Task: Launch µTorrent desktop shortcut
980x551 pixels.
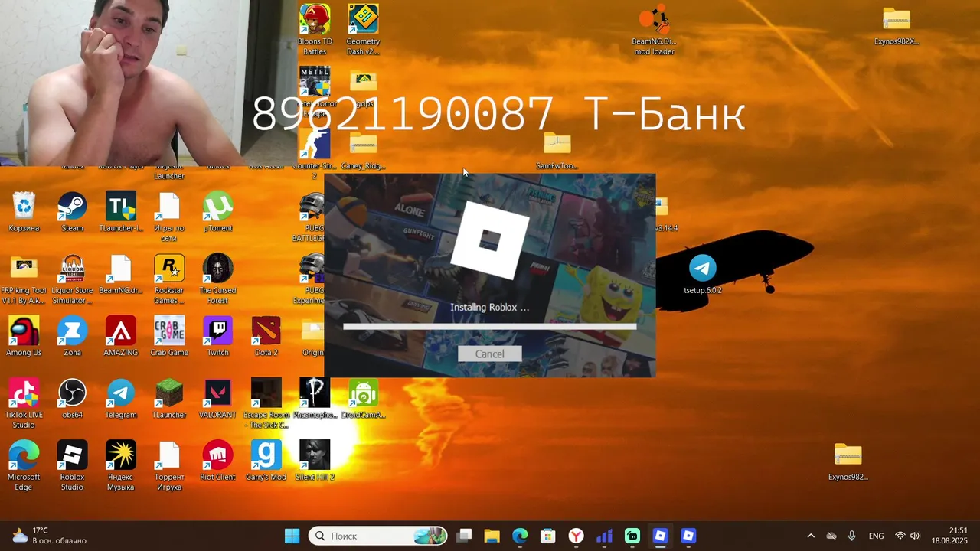Action: pos(218,212)
